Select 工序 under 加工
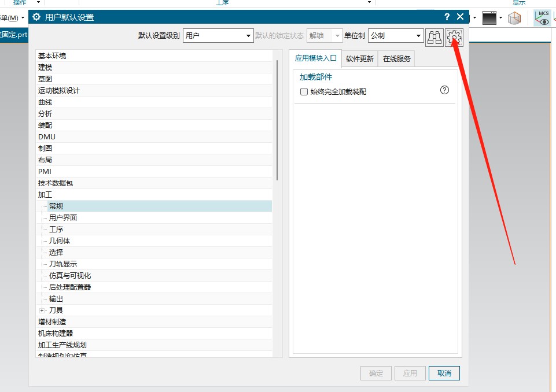556x392 pixels. point(160,230)
